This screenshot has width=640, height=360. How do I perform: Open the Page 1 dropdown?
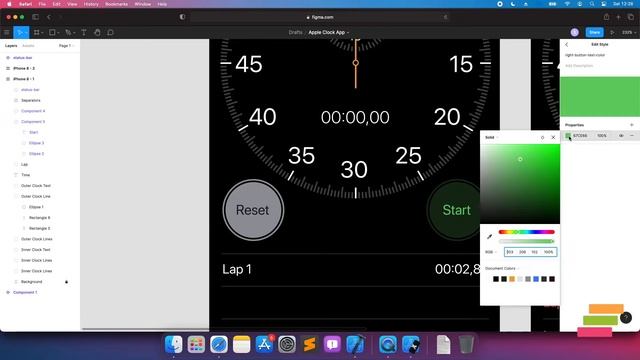[67, 46]
